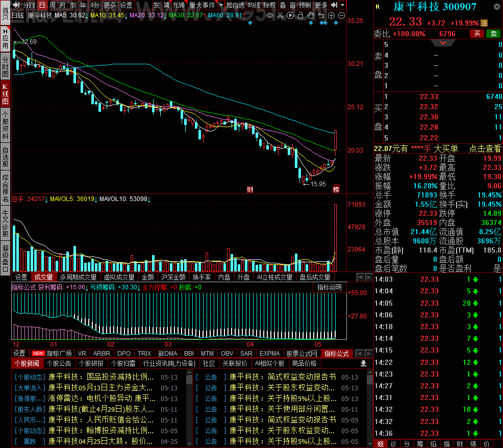Click the 焰 flame tab at the bottom right

point(433,444)
